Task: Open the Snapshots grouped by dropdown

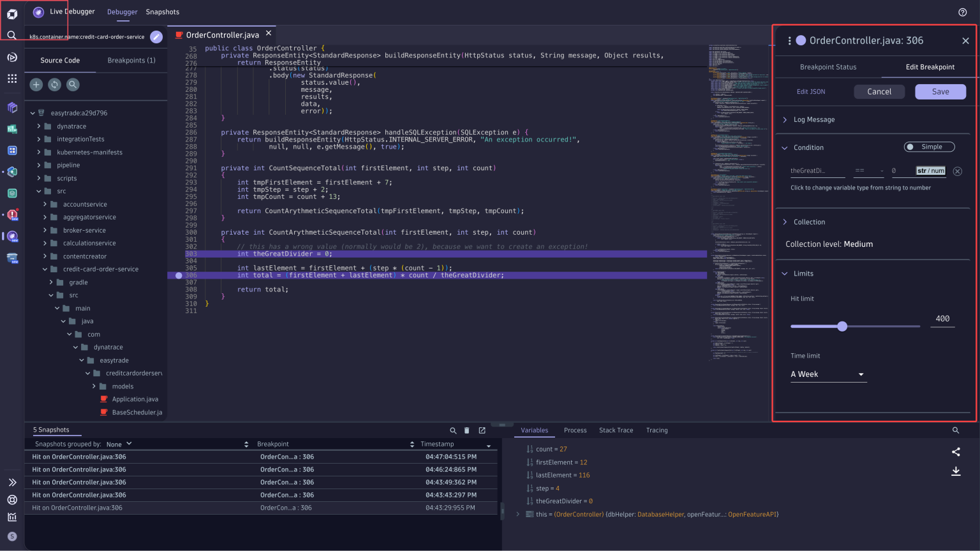Action: click(118, 444)
